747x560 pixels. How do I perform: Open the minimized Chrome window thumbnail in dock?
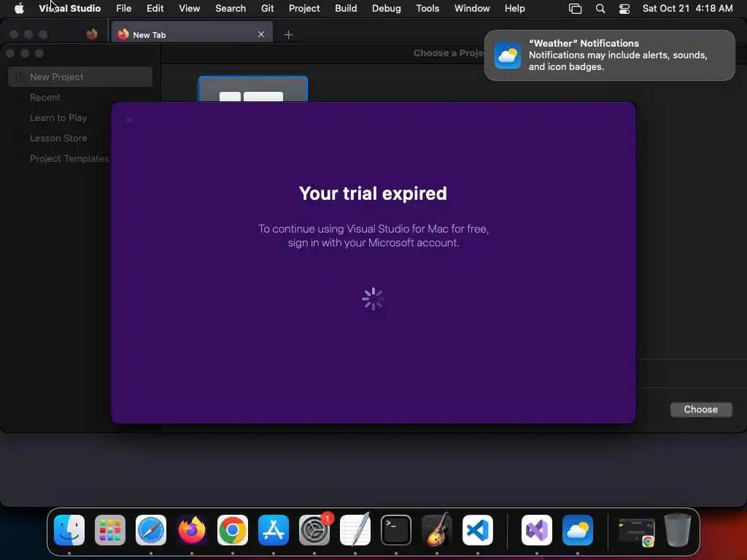tap(636, 532)
